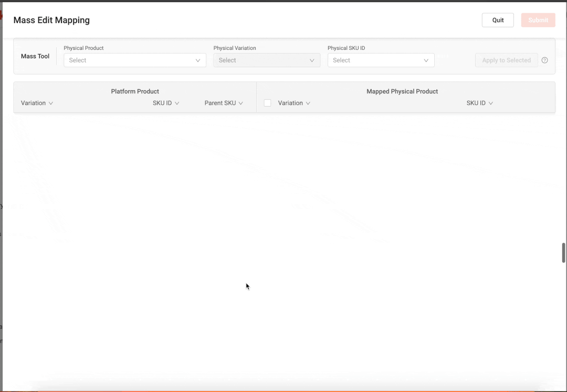Open the help question mark icon
Viewport: 567px width, 392px height.
[x=544, y=60]
